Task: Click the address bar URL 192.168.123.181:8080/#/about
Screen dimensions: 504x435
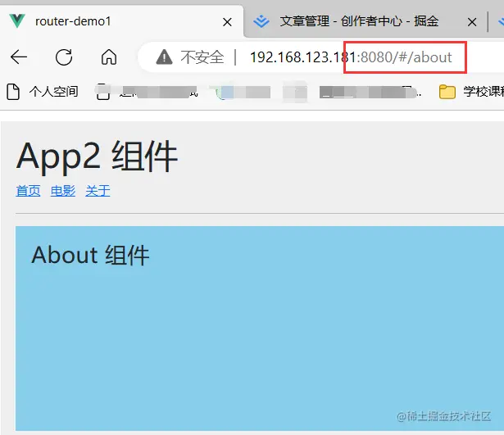Action: point(351,57)
